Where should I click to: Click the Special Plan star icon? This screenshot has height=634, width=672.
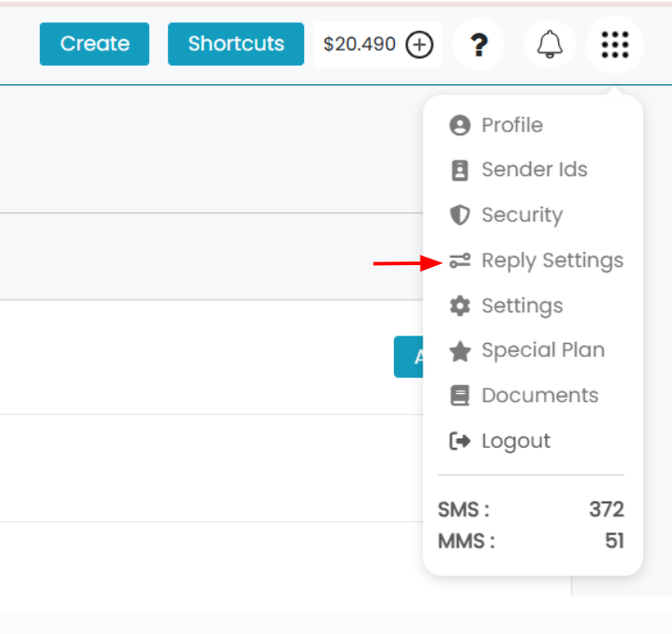pos(460,351)
